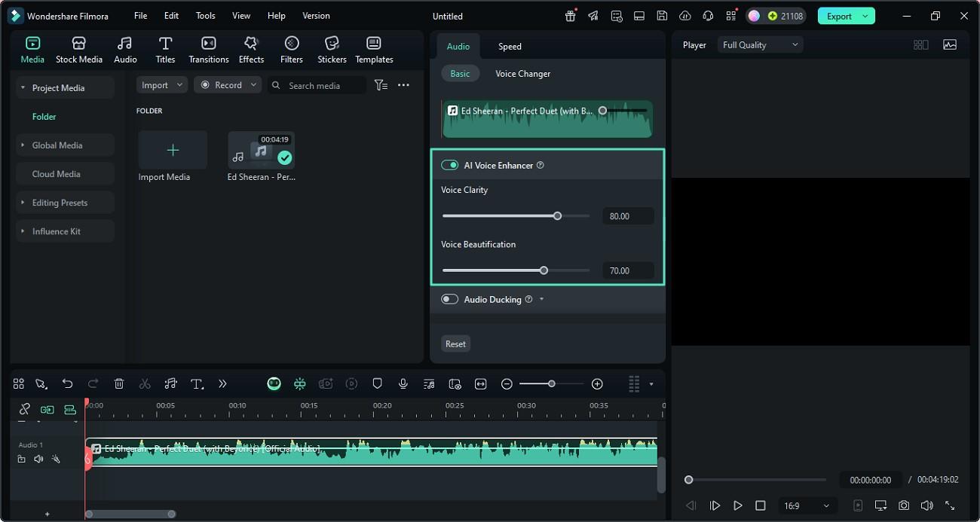The height and width of the screenshot is (522, 980).
Task: Click the timeline zoom slider handle
Action: 552,384
